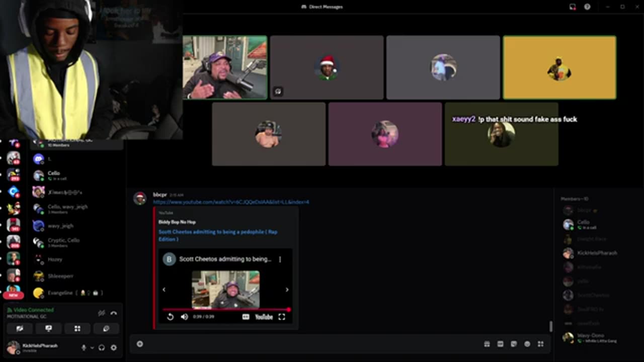Image resolution: width=644 pixels, height=362 pixels.
Task: Toggle microphone mute in user panel
Action: [84, 347]
